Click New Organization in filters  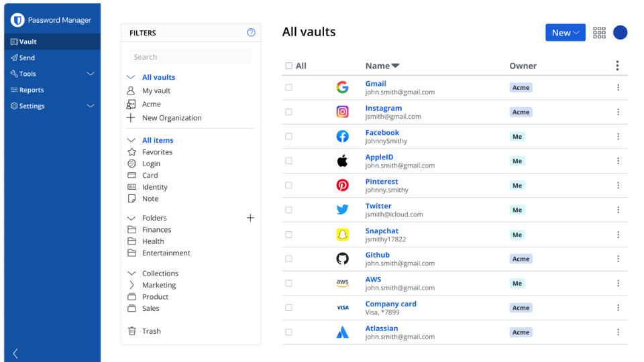coord(171,118)
